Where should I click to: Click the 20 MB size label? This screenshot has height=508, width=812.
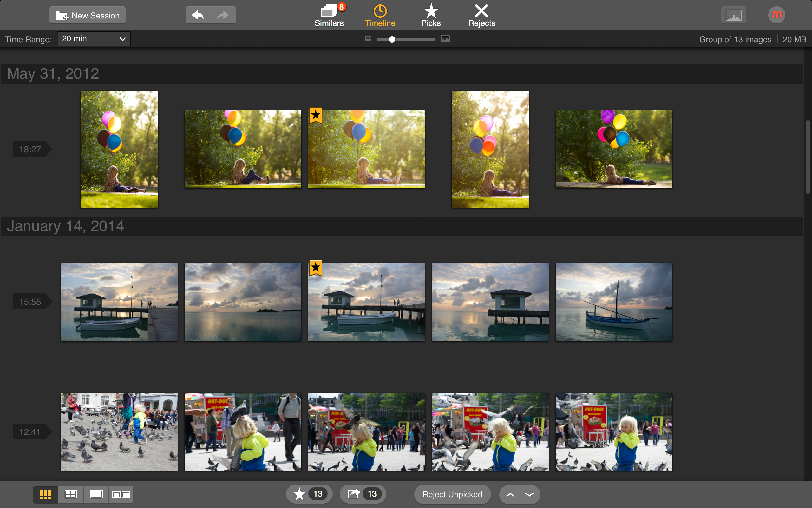click(x=794, y=39)
